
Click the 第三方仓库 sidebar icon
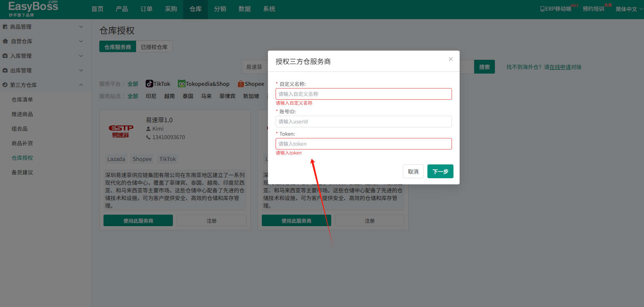coord(5,85)
